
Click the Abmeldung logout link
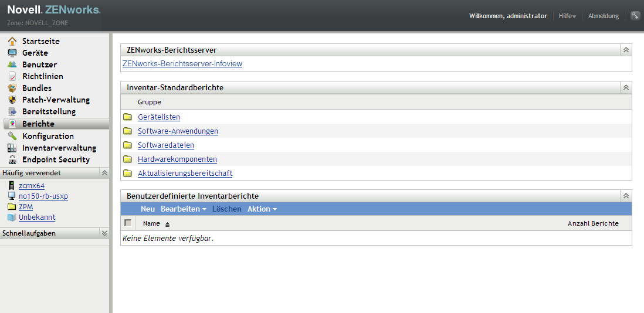coord(603,16)
